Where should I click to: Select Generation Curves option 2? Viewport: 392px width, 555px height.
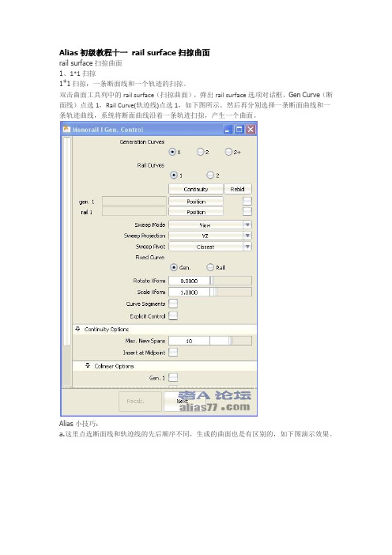click(x=201, y=152)
